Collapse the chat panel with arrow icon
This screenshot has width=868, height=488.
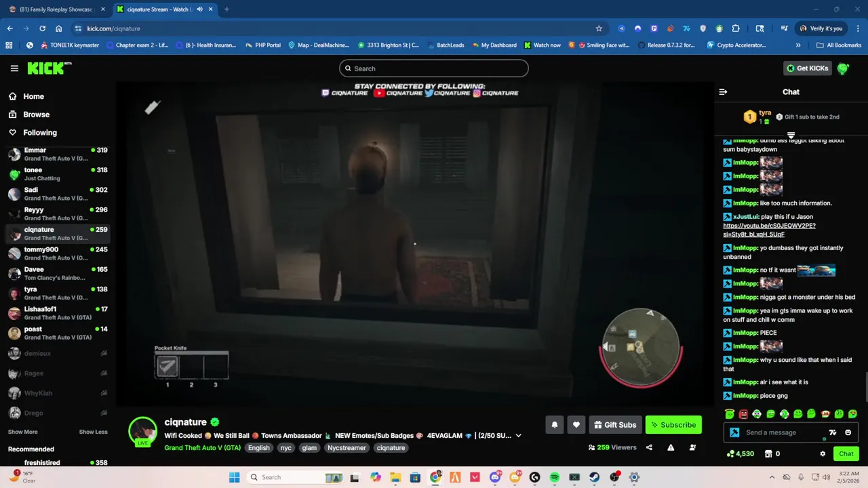(723, 91)
